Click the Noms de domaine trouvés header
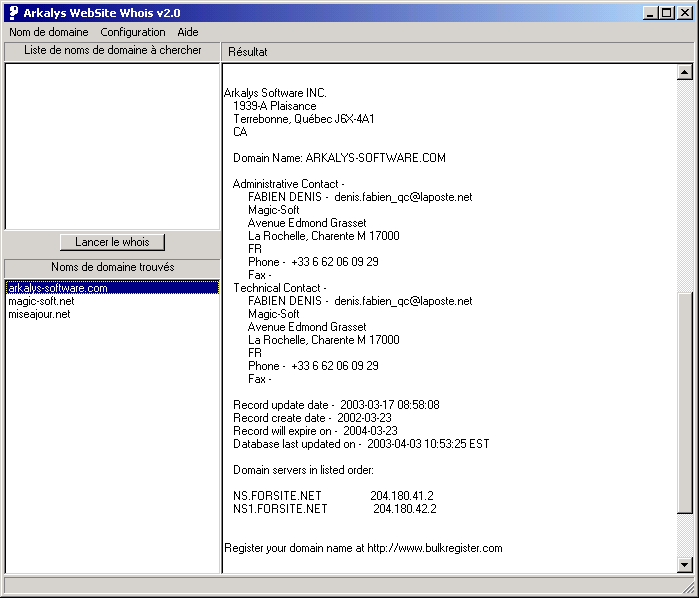Screen dimensions: 699x598 tap(112, 268)
